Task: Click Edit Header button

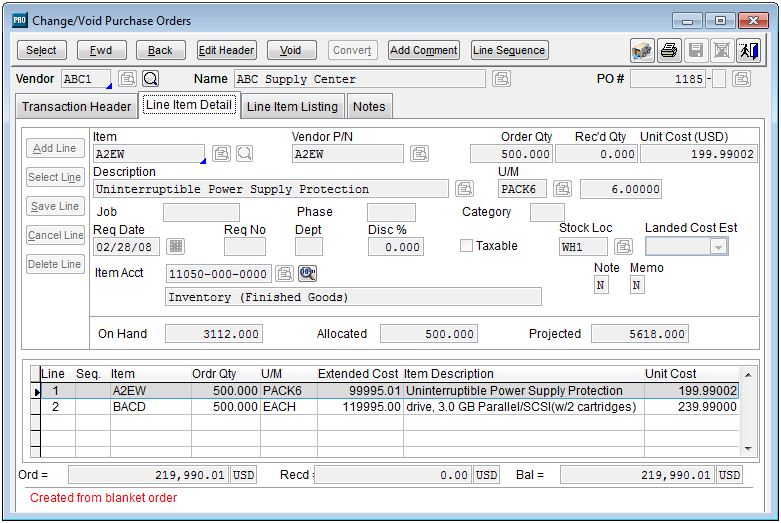Action: (227, 50)
